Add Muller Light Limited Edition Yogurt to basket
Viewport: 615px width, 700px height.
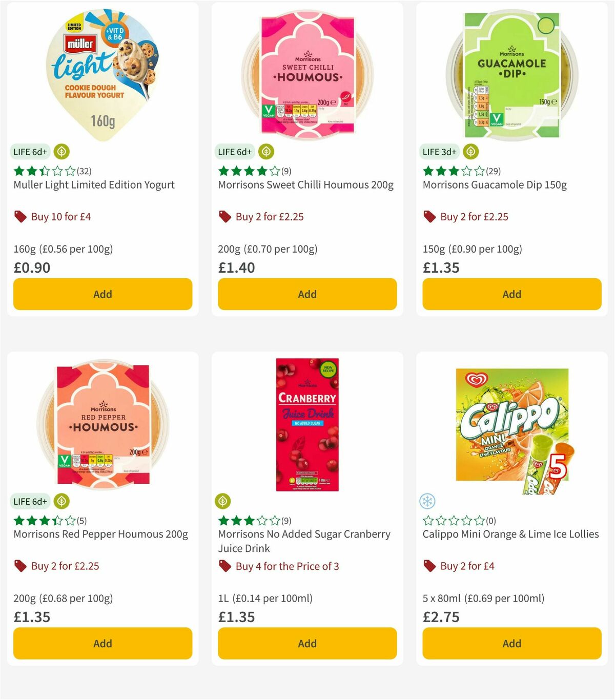pos(102,294)
